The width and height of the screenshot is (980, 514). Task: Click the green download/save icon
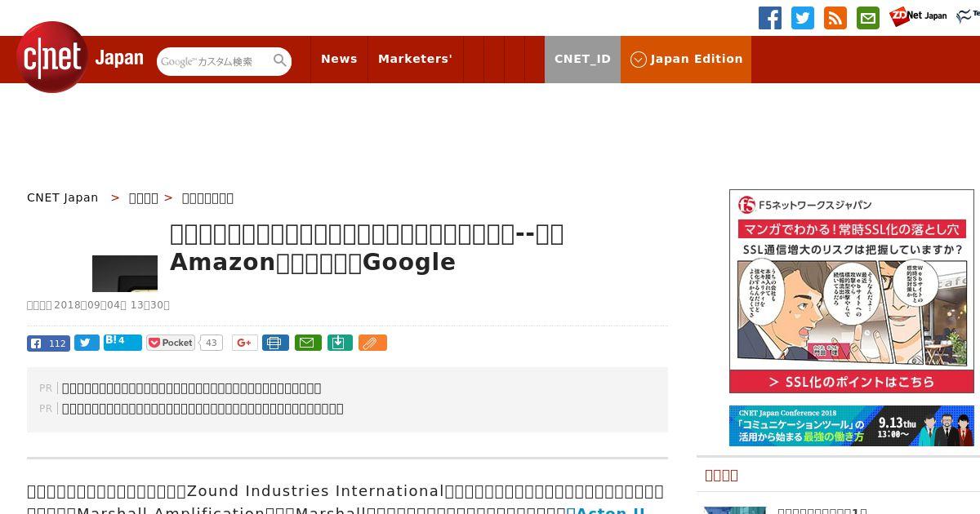coord(340,343)
